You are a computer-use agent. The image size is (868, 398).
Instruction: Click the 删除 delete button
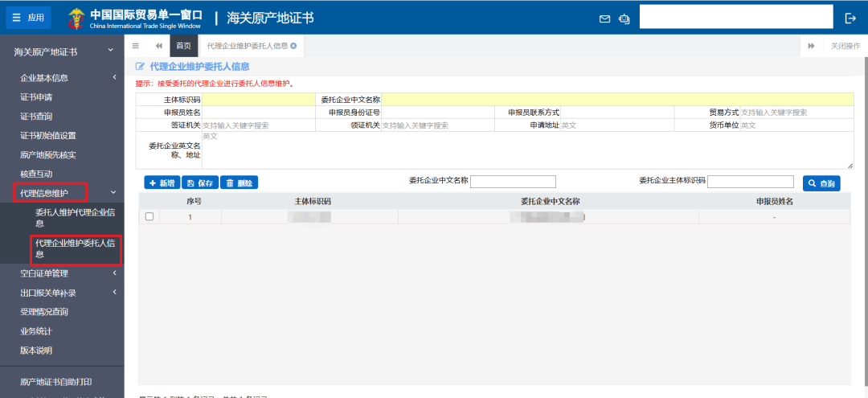pos(240,183)
